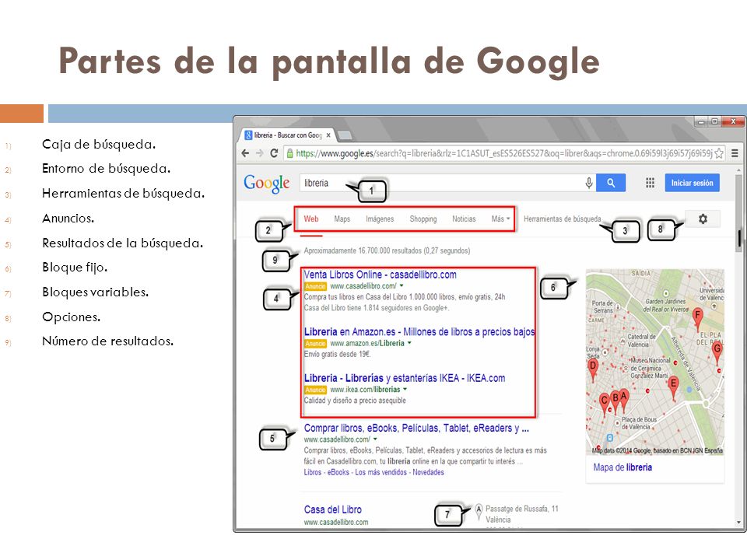
Task: Click map marker F
Action: click(697, 319)
